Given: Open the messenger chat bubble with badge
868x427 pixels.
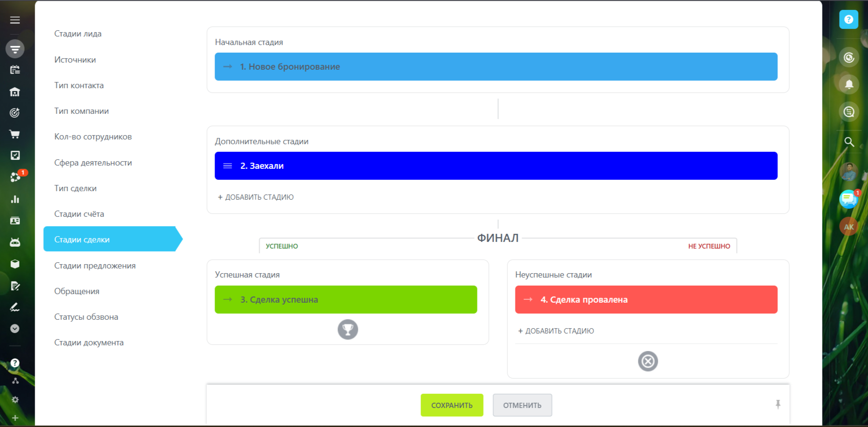Looking at the screenshot, I should pos(849,199).
